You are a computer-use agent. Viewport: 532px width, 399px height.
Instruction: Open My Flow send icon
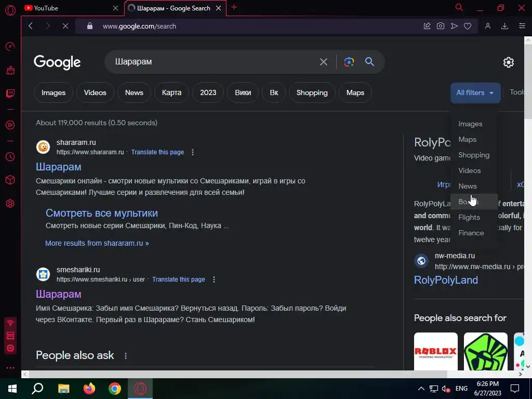click(x=454, y=26)
